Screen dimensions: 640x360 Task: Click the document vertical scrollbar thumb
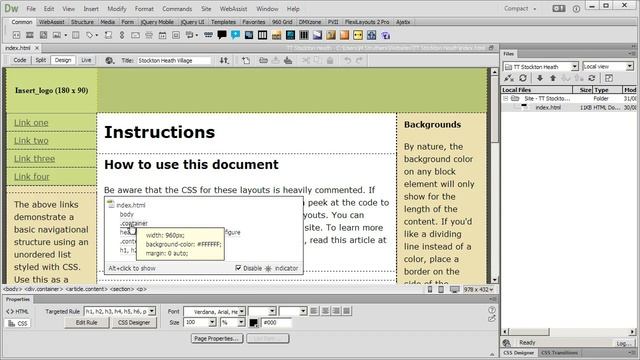494,110
